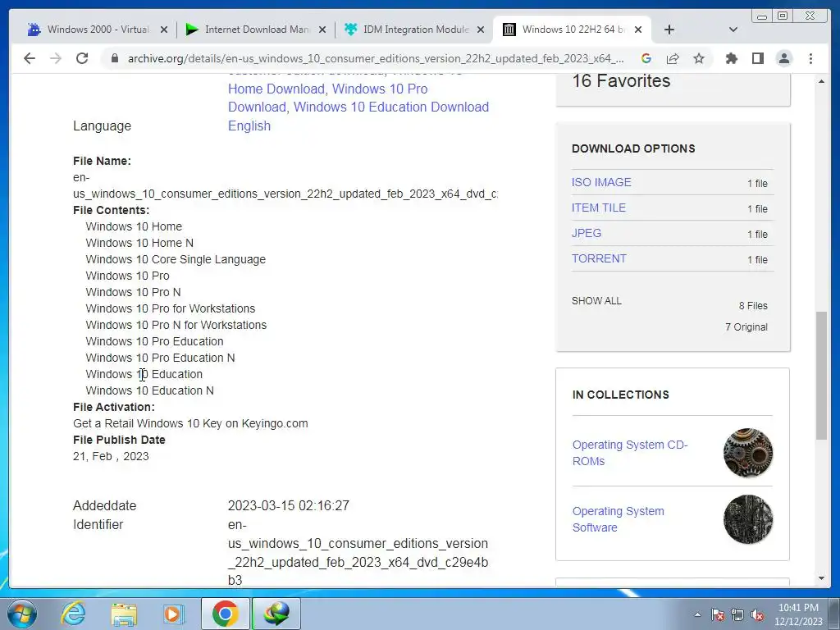View site information lock icon

[x=114, y=58]
